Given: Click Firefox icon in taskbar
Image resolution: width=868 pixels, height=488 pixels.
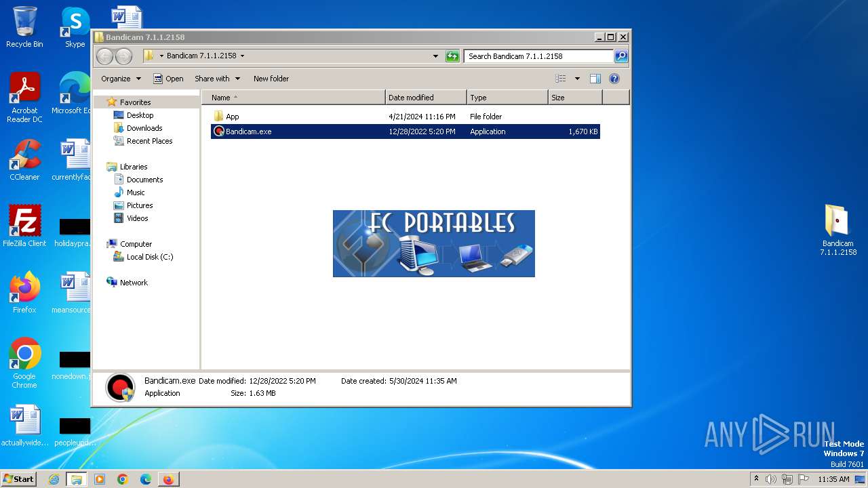Looking at the screenshot, I should coord(168,479).
